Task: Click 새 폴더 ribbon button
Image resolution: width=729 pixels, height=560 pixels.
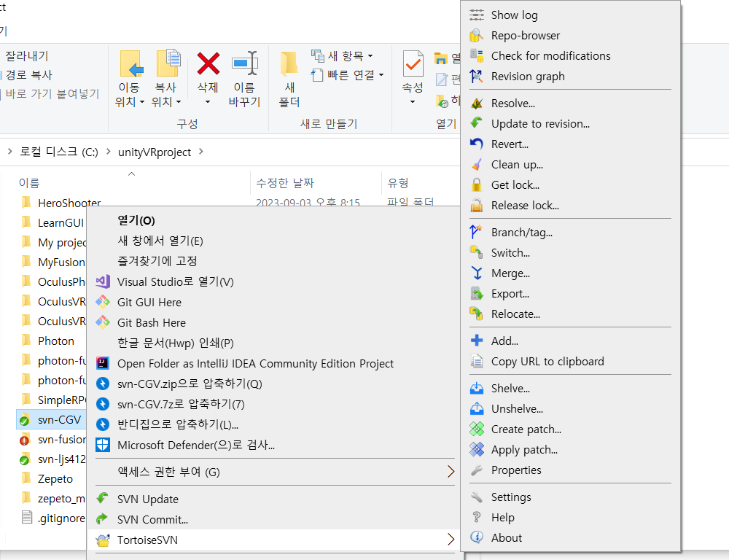Action: (x=289, y=79)
